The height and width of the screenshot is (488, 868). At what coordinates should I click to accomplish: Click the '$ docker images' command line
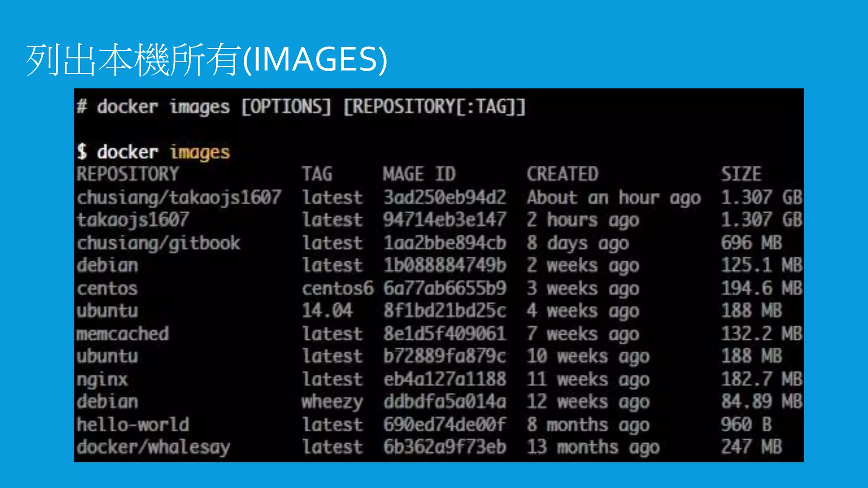tap(153, 152)
